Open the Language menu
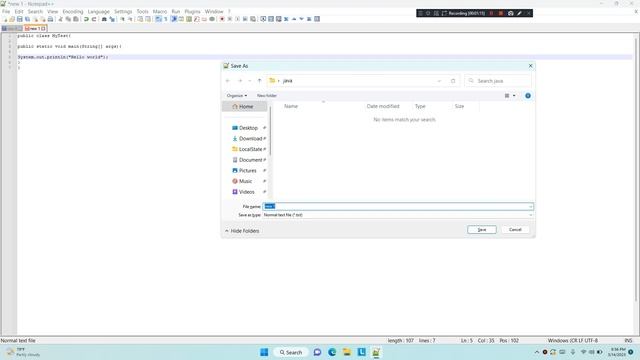Screen dimensions: 640x360 click(99, 11)
